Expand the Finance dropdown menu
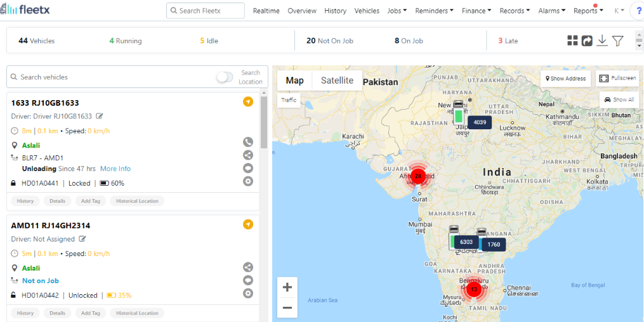 476,11
